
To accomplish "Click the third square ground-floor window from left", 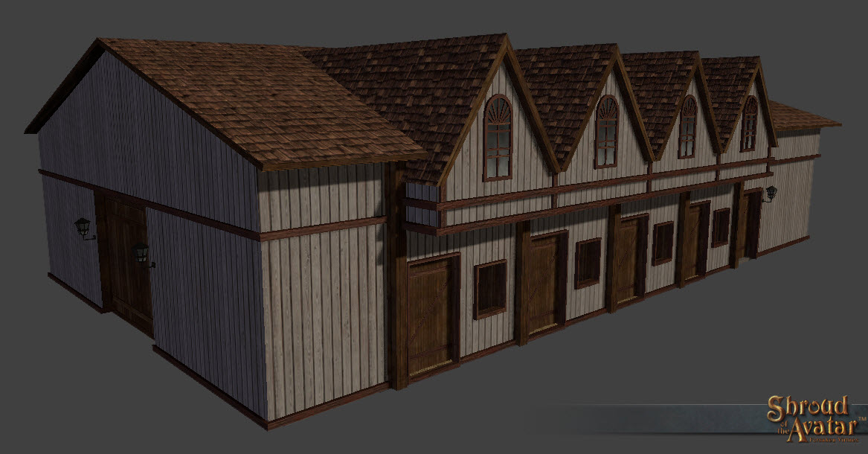I will pos(662,243).
